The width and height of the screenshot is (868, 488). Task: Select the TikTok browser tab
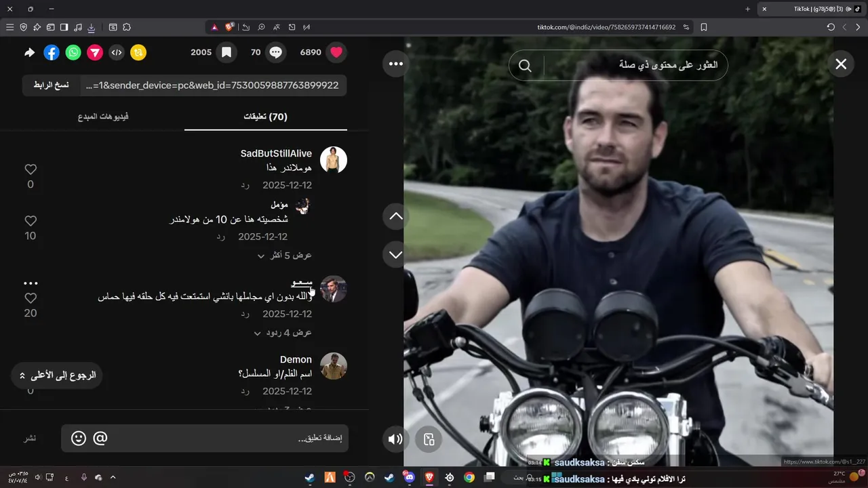(x=810, y=9)
